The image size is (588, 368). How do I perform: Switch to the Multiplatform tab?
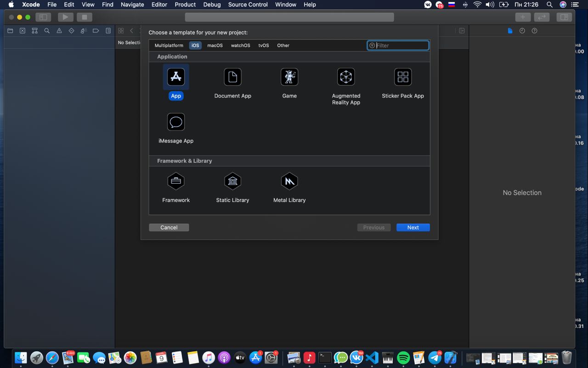point(169,46)
